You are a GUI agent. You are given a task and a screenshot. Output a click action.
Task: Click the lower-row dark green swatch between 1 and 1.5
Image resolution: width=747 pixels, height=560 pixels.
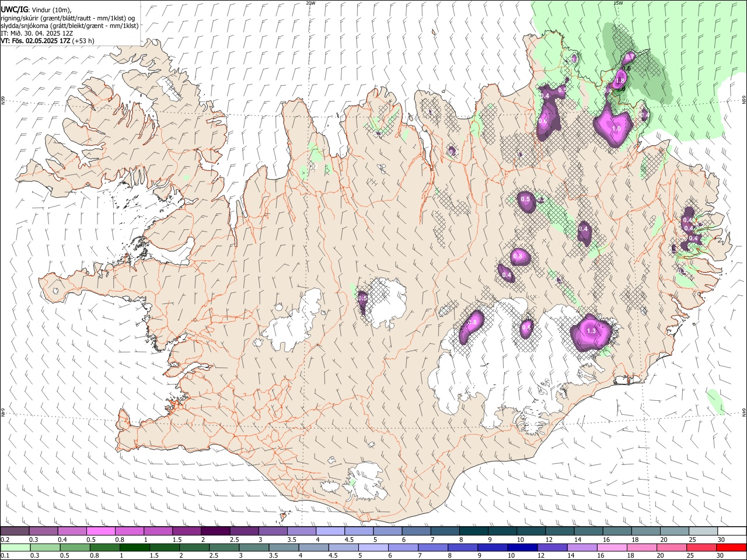(134, 547)
